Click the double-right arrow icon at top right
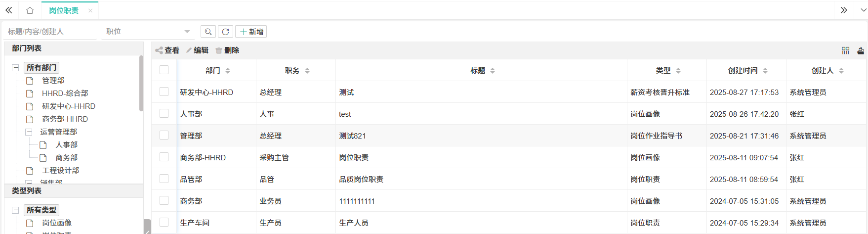This screenshot has height=234, width=868. (844, 10)
